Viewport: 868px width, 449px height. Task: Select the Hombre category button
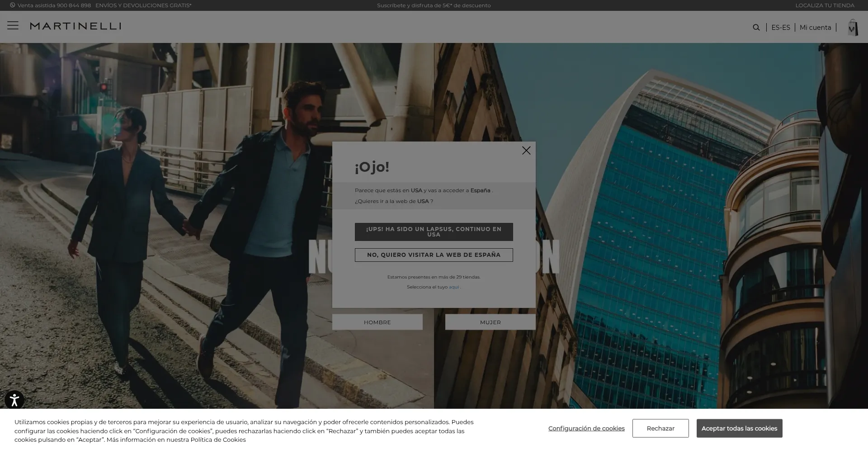point(377,322)
